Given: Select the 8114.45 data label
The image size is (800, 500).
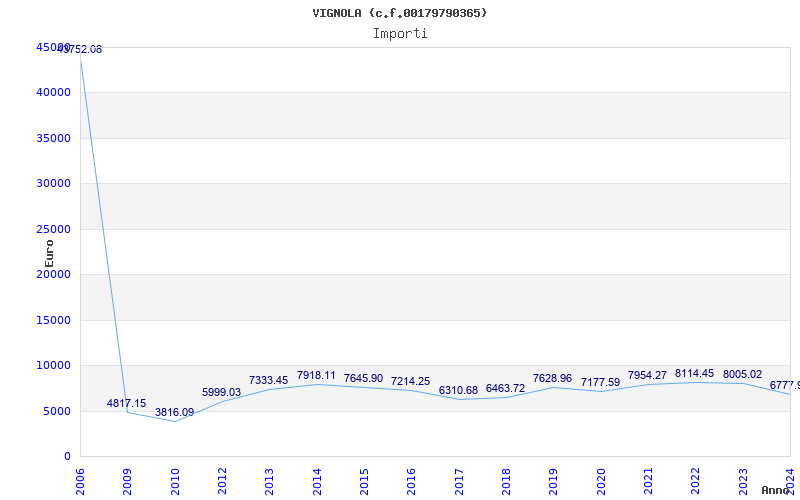Looking at the screenshot, I should pos(694,373).
